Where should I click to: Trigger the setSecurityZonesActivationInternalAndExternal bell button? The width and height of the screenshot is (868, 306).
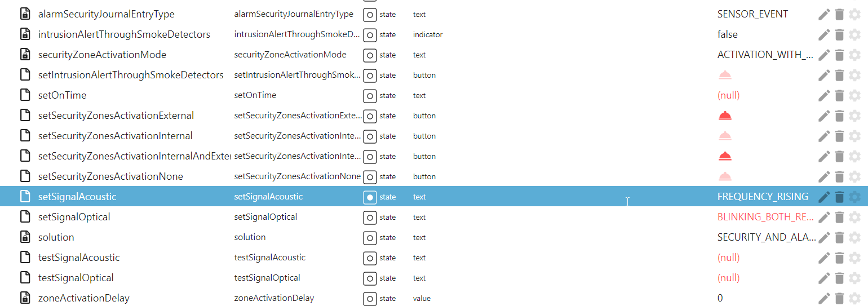coord(725,156)
